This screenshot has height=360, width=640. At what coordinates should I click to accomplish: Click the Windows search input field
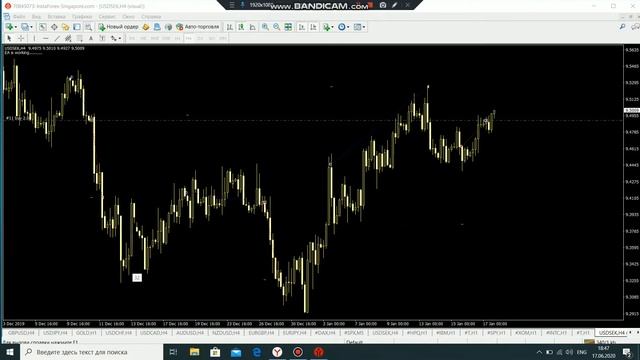coord(92,352)
